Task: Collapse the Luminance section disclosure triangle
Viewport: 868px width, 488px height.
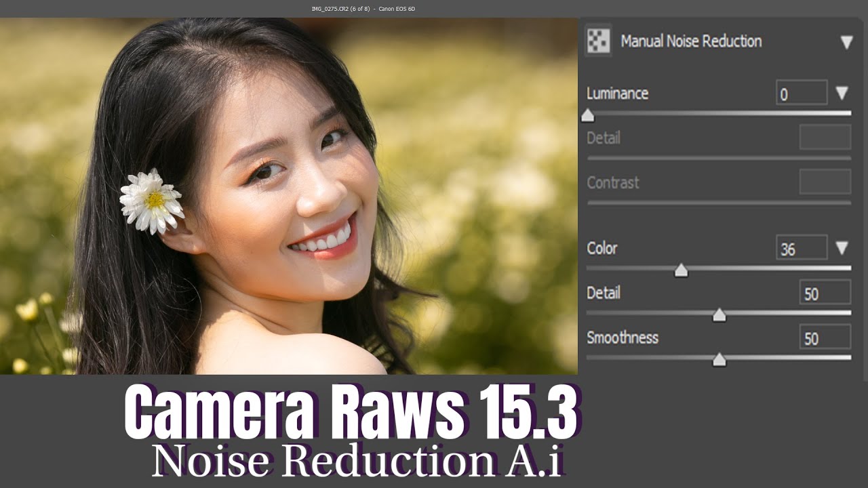Action: (x=842, y=93)
